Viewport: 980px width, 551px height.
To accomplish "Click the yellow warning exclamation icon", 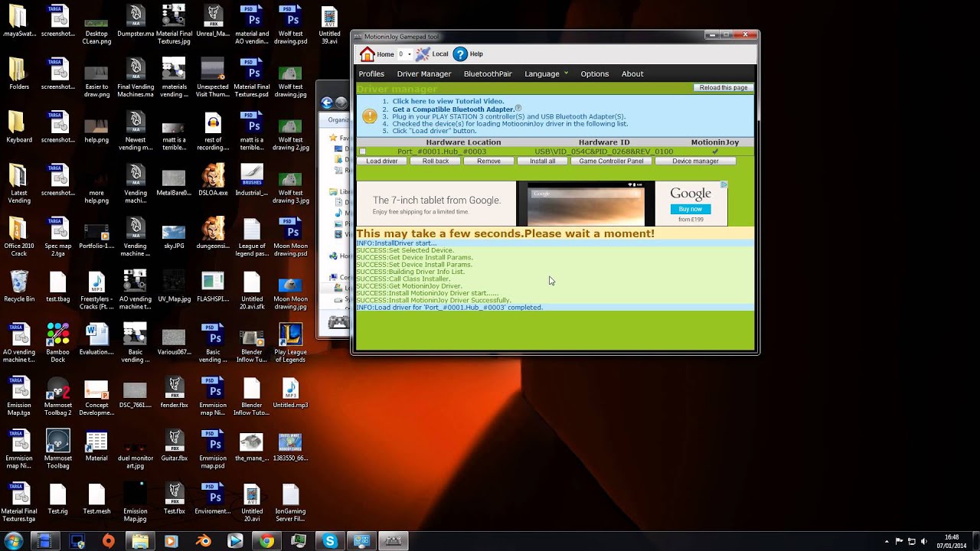I will (370, 116).
